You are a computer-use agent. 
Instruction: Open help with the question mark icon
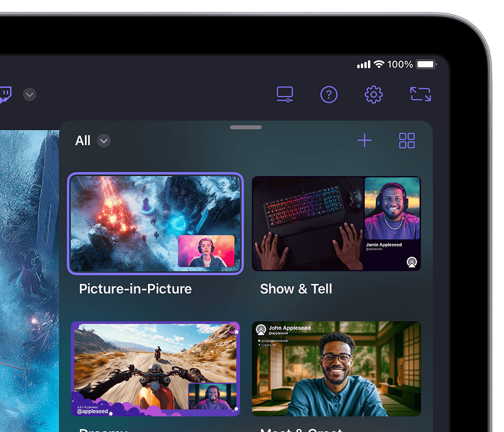[x=329, y=95]
